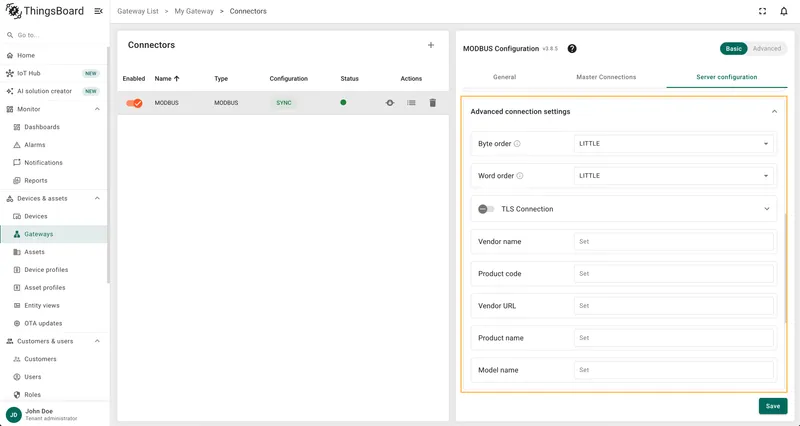Screen dimensions: 800x426
Task: Open Roles page
Action: click(54, 395)
